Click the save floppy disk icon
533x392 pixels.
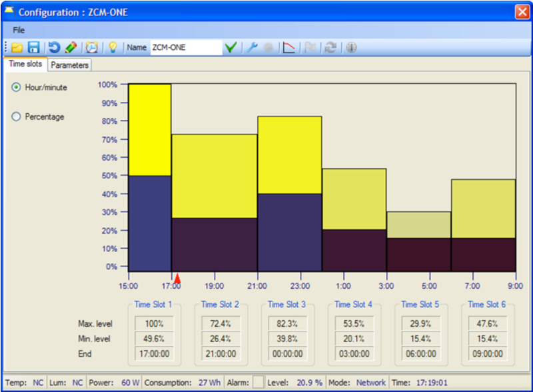(x=33, y=47)
